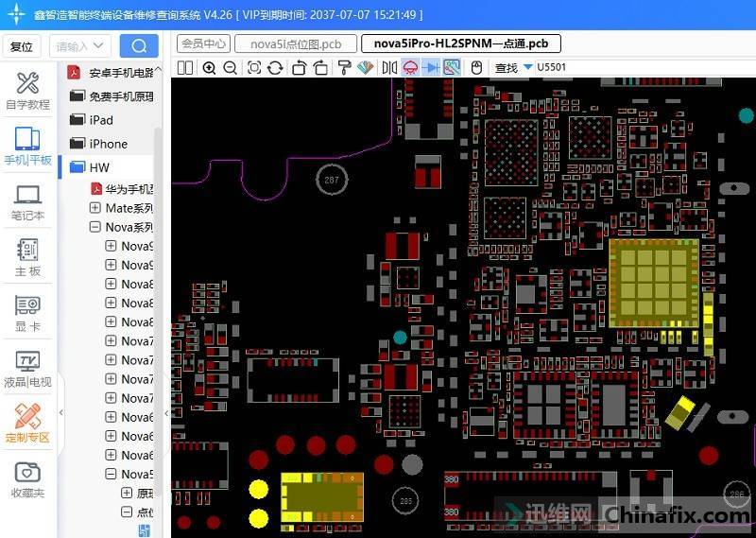
Task: Click the 复位 reset button
Action: click(x=21, y=46)
